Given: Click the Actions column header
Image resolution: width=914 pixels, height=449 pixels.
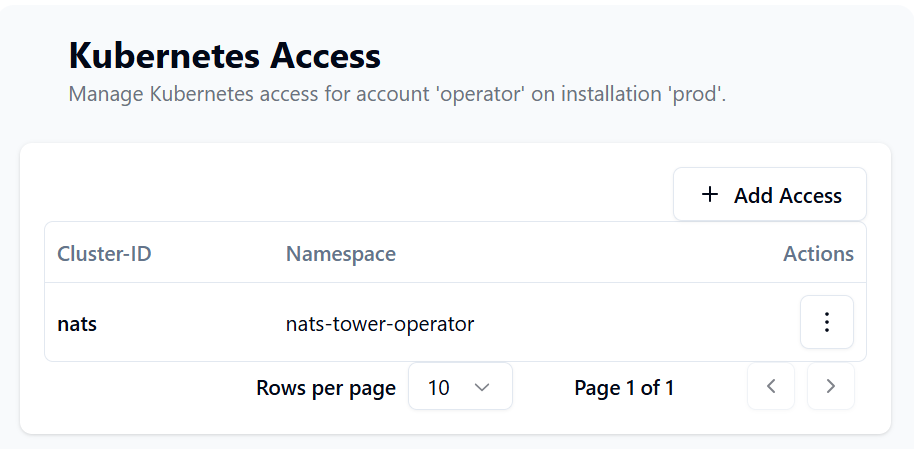Looking at the screenshot, I should point(818,254).
